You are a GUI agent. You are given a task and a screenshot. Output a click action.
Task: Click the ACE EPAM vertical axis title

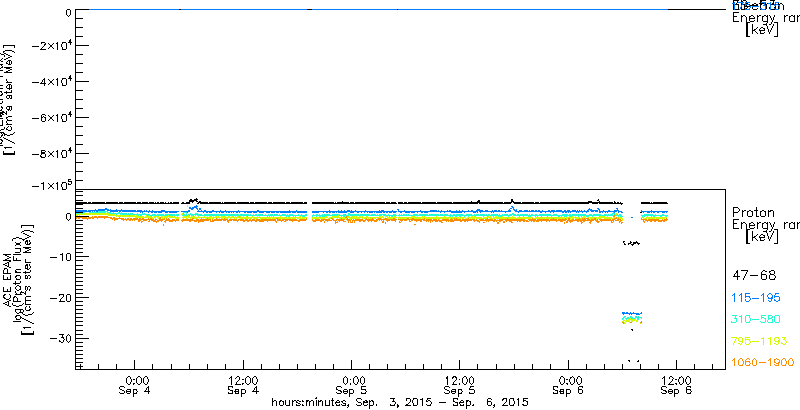pyautogui.click(x=9, y=279)
